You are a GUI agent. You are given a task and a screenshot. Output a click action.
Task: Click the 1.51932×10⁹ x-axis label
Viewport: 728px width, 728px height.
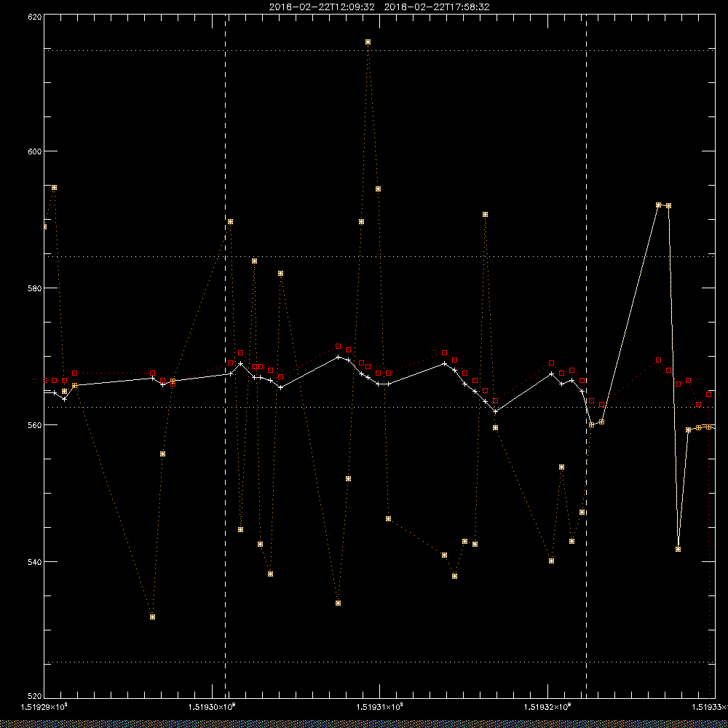pos(548,707)
